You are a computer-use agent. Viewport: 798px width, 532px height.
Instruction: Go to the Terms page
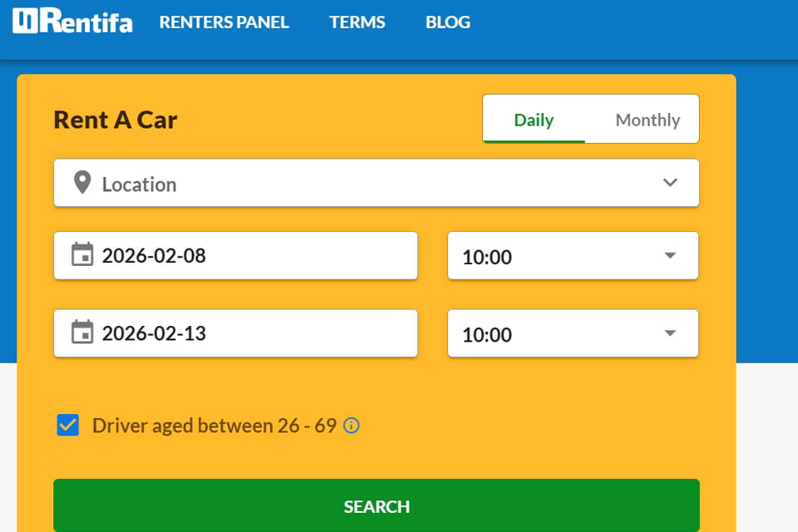(357, 22)
